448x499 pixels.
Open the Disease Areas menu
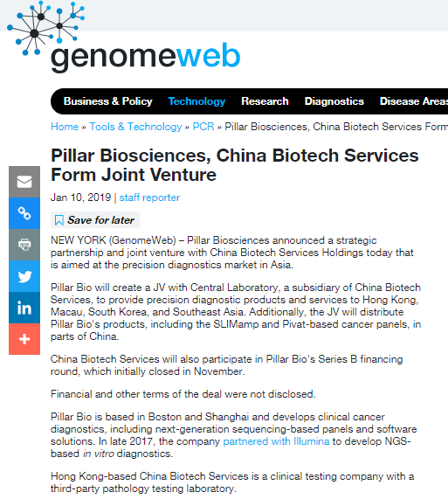(414, 101)
